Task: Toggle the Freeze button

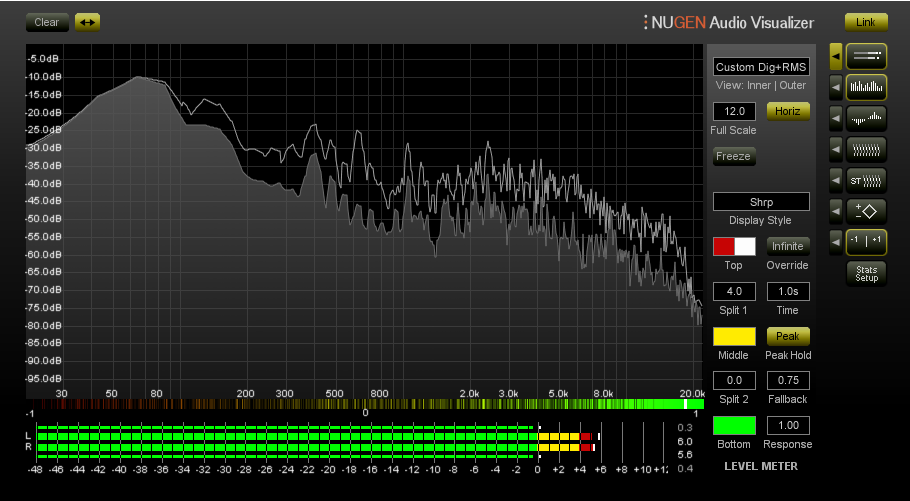Action: tap(734, 156)
